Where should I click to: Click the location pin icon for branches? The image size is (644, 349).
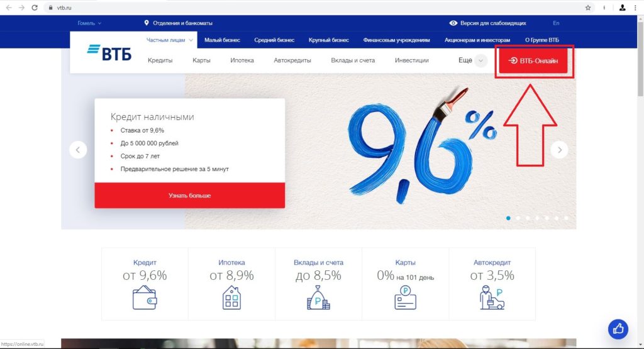click(147, 23)
